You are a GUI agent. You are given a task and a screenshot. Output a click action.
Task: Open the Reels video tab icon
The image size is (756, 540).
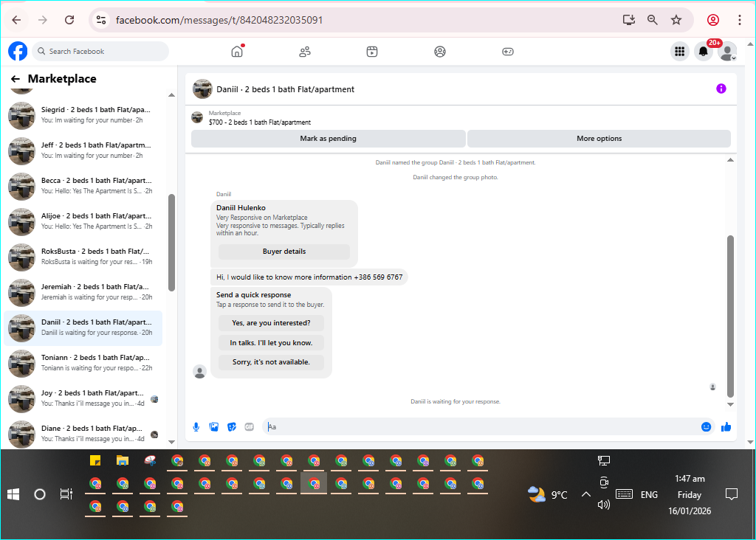click(372, 52)
